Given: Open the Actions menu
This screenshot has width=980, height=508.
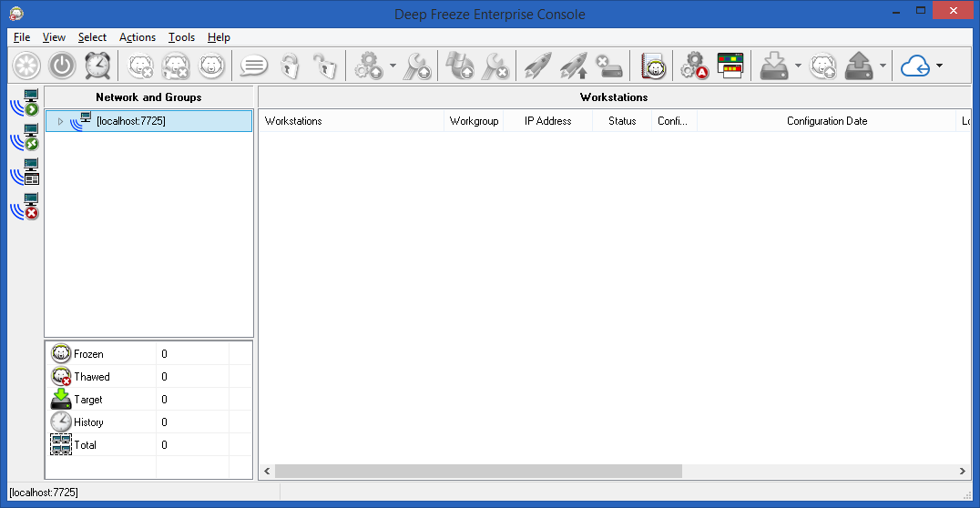Looking at the screenshot, I should pos(138,37).
